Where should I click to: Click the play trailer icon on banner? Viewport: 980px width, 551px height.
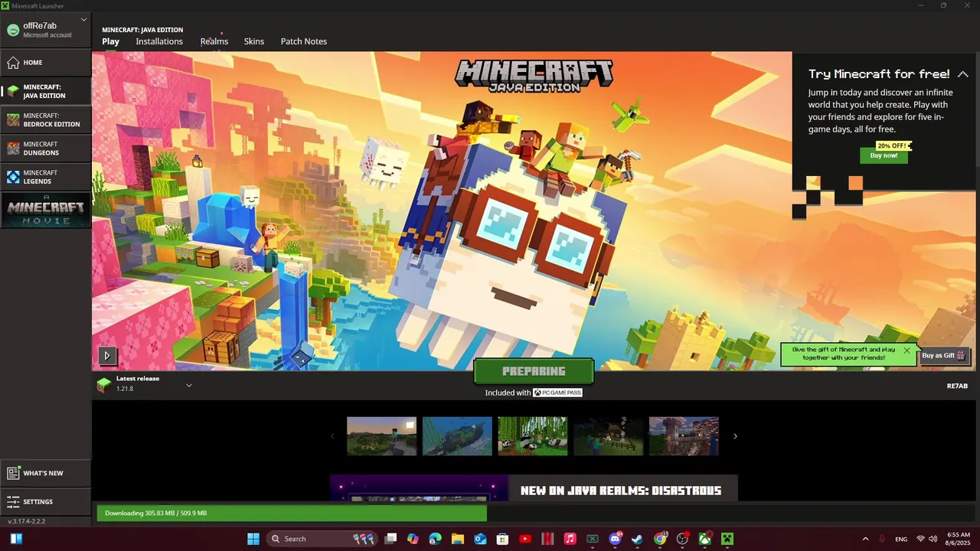pyautogui.click(x=107, y=355)
